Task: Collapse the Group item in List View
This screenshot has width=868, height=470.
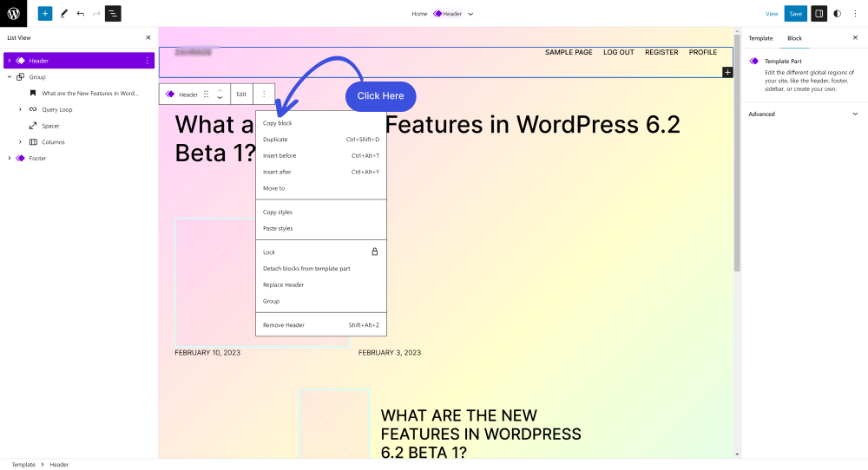Action: pos(10,77)
